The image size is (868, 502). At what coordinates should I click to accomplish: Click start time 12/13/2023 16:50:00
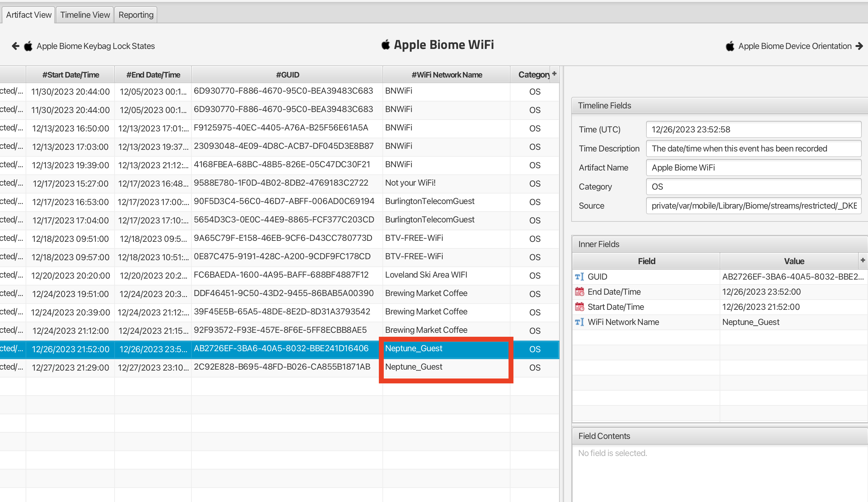click(70, 128)
